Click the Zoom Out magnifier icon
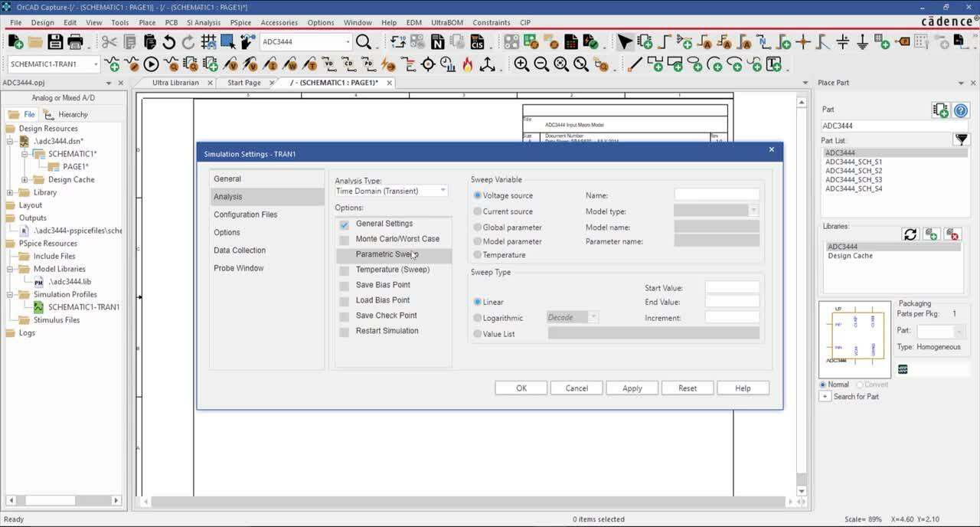This screenshot has height=527, width=980. 541,64
